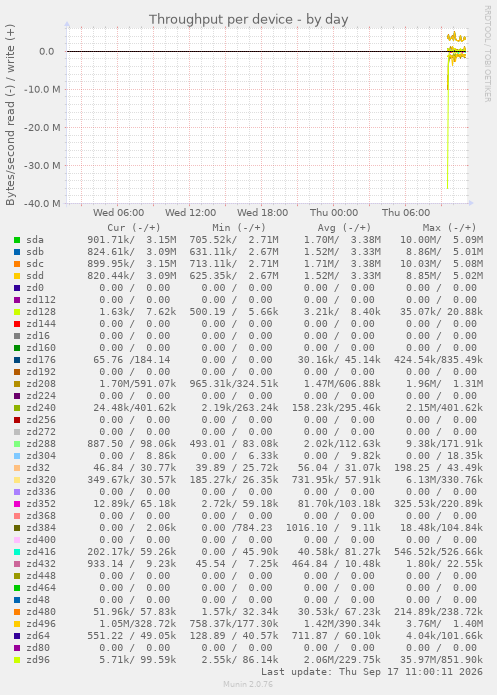This screenshot has height=695, width=497.
Task: Click the 'Wed 18:00' time axis label
Action: [262, 213]
